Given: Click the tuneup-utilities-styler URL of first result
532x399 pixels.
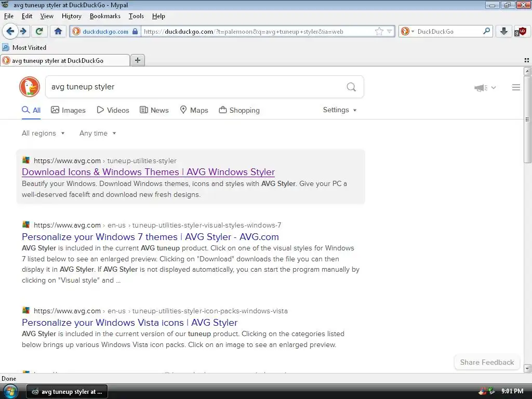Looking at the screenshot, I should [x=105, y=161].
